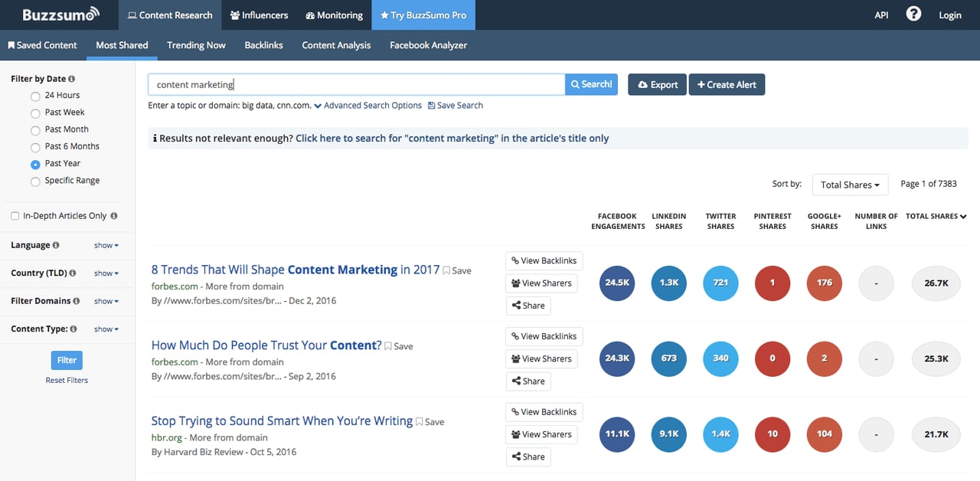Click the info icon beside Filter Domains
This screenshot has height=481, width=980.
[x=77, y=301]
